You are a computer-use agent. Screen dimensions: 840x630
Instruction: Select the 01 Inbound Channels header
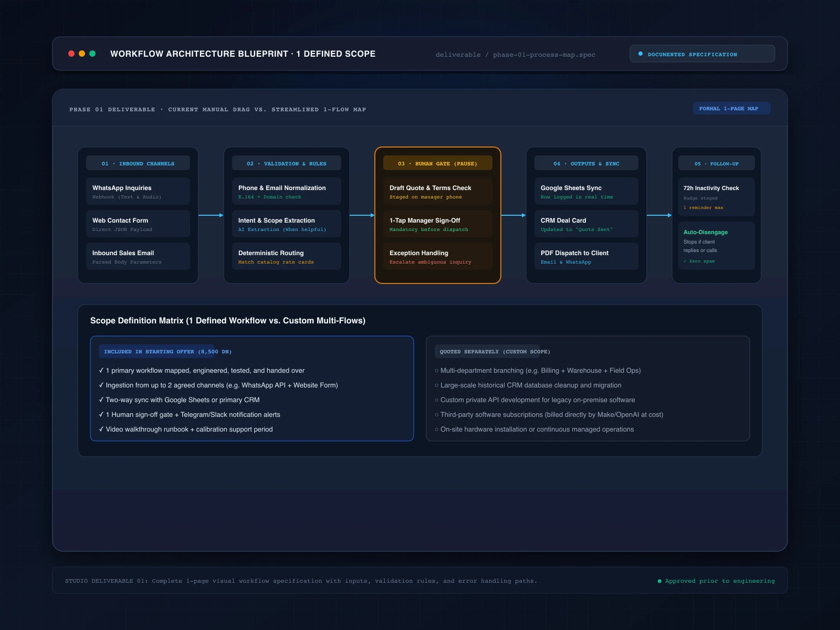coord(138,163)
